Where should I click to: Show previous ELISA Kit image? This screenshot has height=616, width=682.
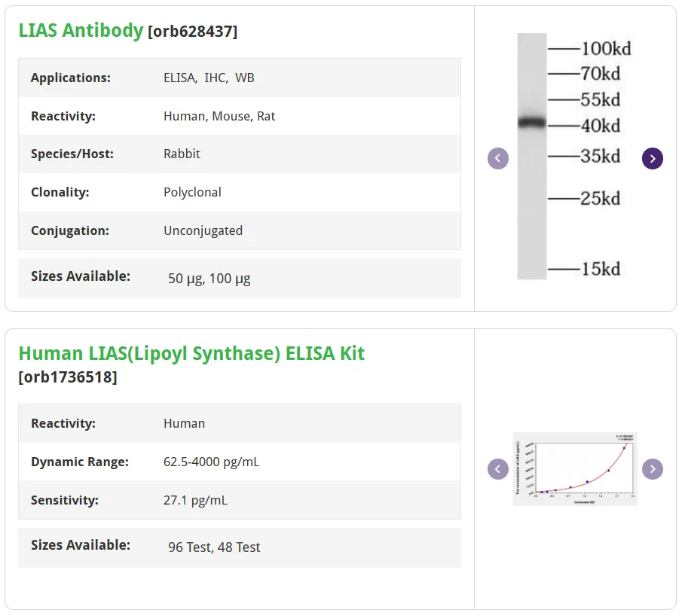[498, 469]
